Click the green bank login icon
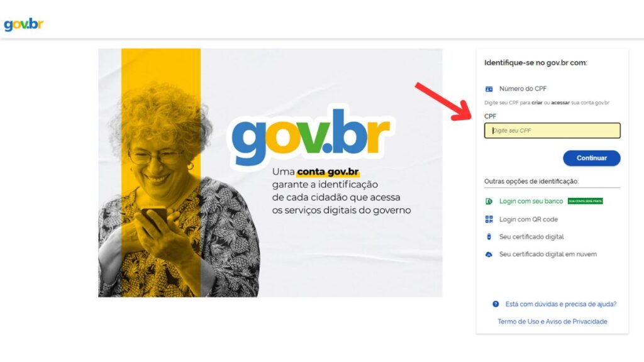 point(489,201)
